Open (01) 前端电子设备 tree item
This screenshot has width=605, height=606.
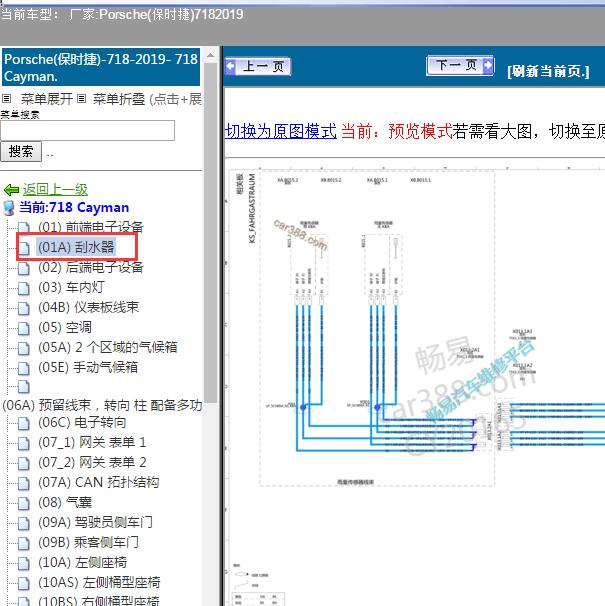[91, 227]
